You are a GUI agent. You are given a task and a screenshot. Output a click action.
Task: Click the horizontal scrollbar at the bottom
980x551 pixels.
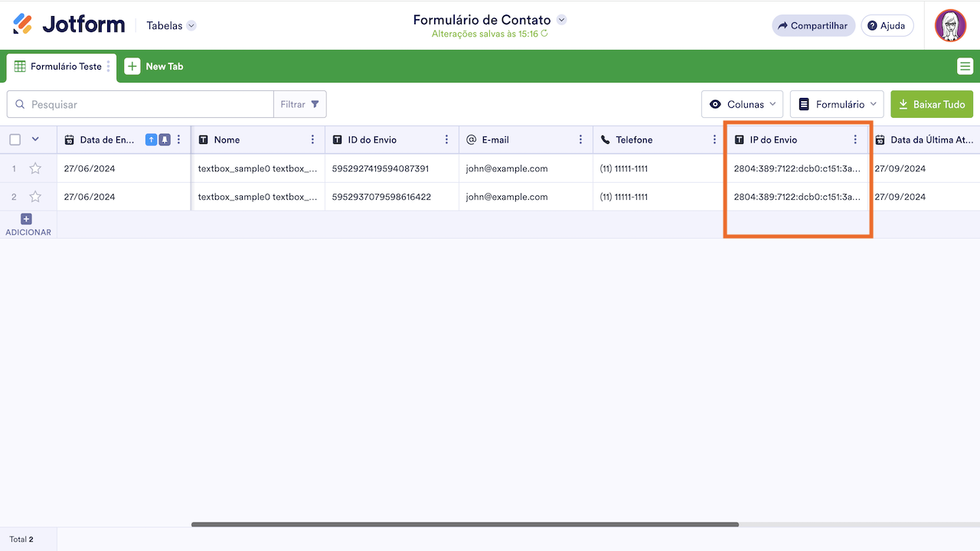click(x=465, y=524)
